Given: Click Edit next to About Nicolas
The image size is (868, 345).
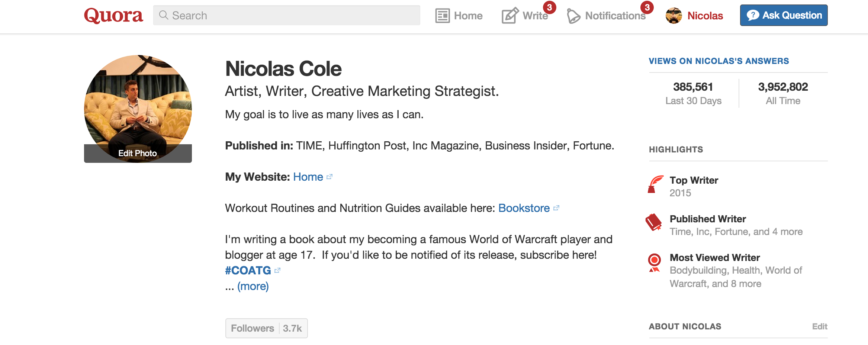Looking at the screenshot, I should [820, 326].
